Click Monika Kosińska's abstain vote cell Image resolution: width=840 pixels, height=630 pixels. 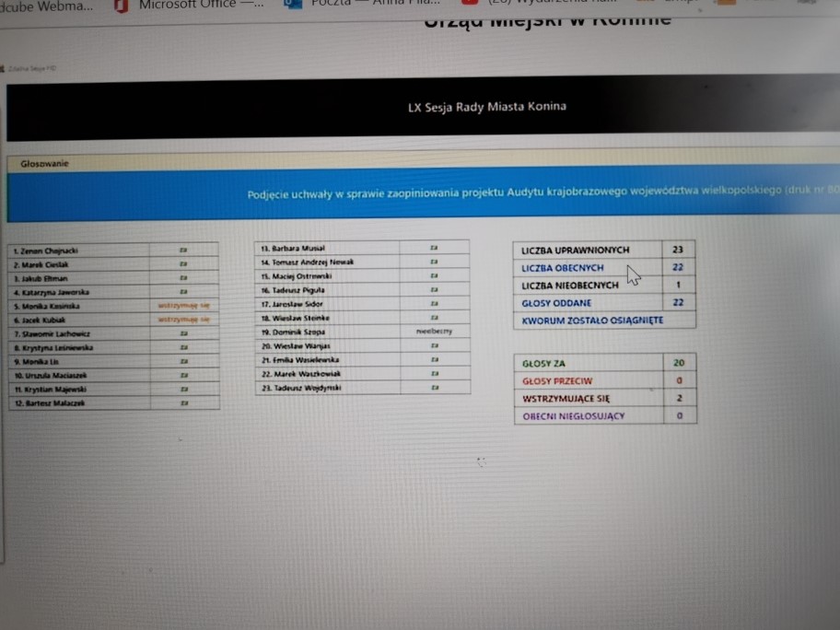183,305
